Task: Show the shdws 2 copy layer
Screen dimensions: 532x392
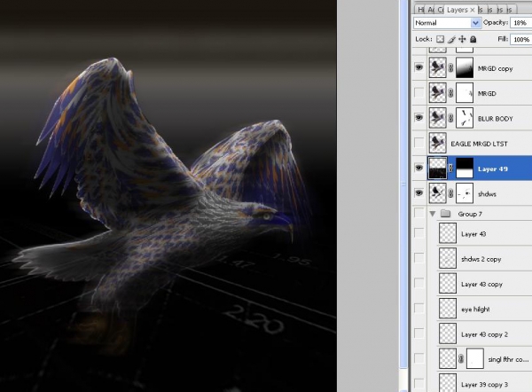Action: [x=419, y=258]
